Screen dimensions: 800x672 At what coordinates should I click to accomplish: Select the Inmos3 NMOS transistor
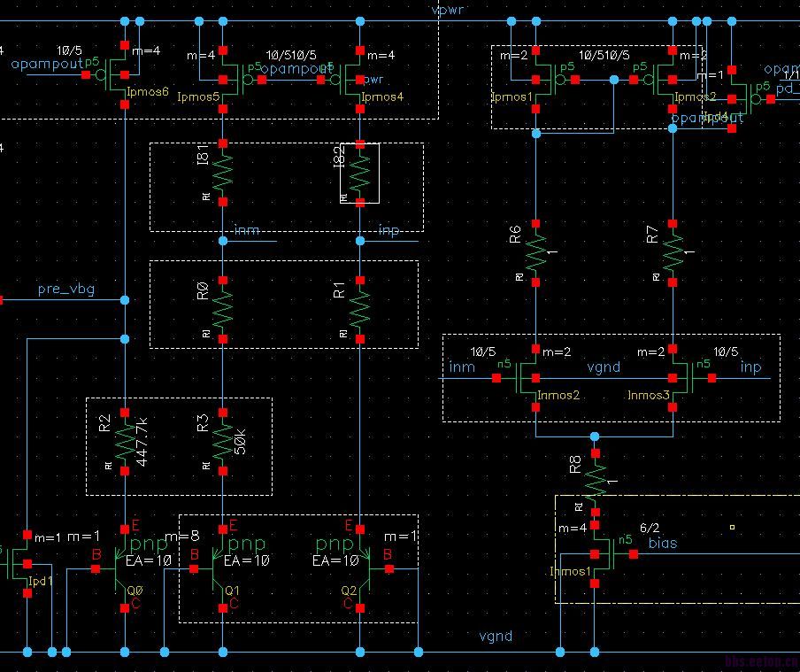coord(679,378)
